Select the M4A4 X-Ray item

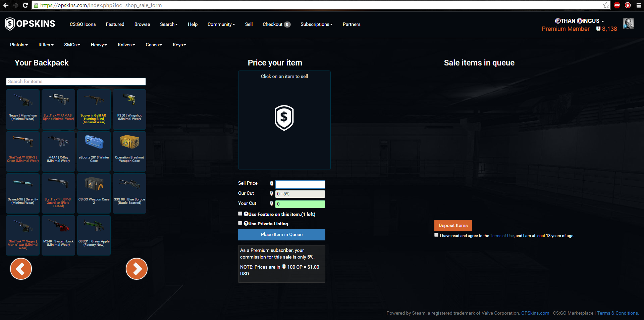[58, 151]
